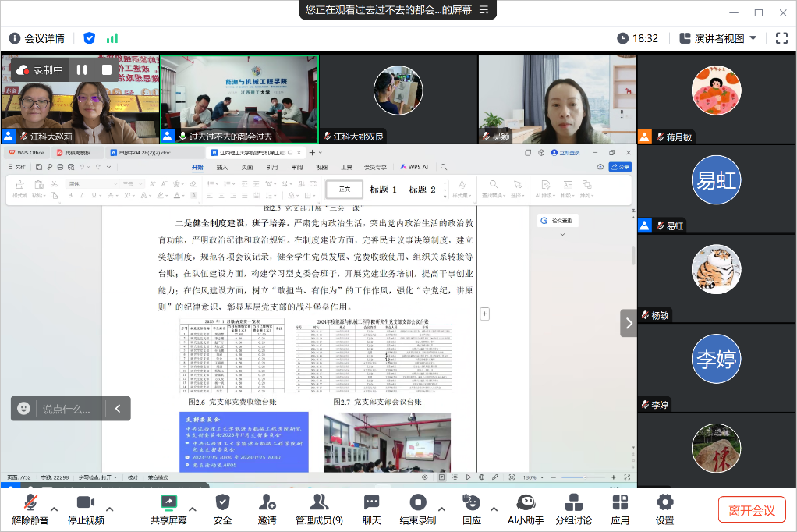Pause the recording in progress
Viewport: 797px width, 532px height.
coord(82,69)
